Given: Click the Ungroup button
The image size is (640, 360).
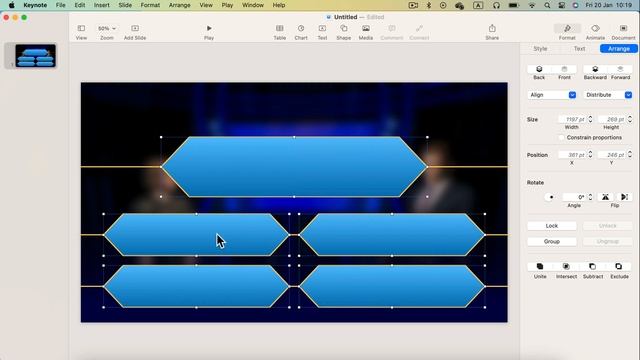Looking at the screenshot, I should [608, 242].
